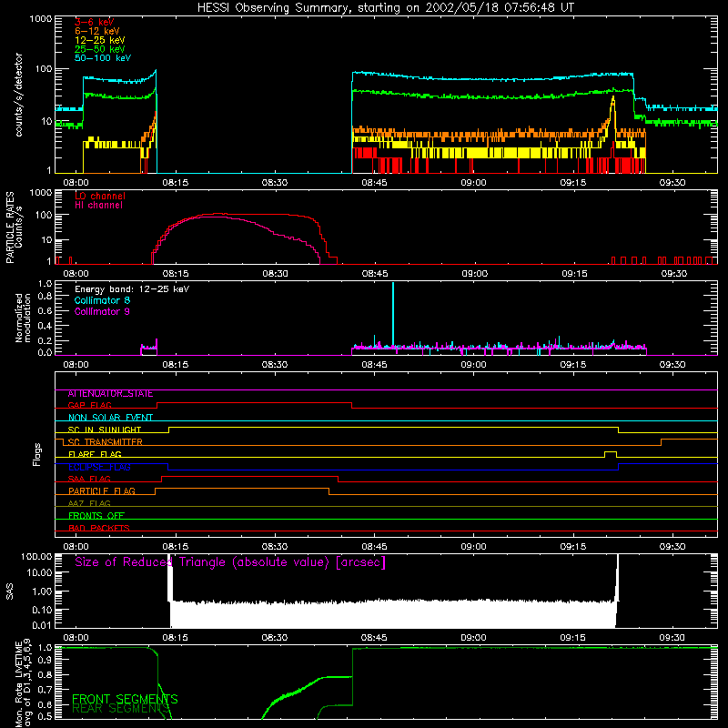Click the 09:15 tick under the SAS plot
The width and height of the screenshot is (728, 728).
point(573,638)
